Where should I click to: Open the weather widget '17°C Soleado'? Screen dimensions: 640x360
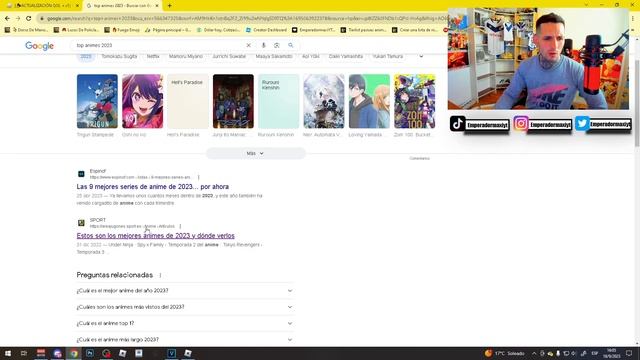[x=505, y=353]
